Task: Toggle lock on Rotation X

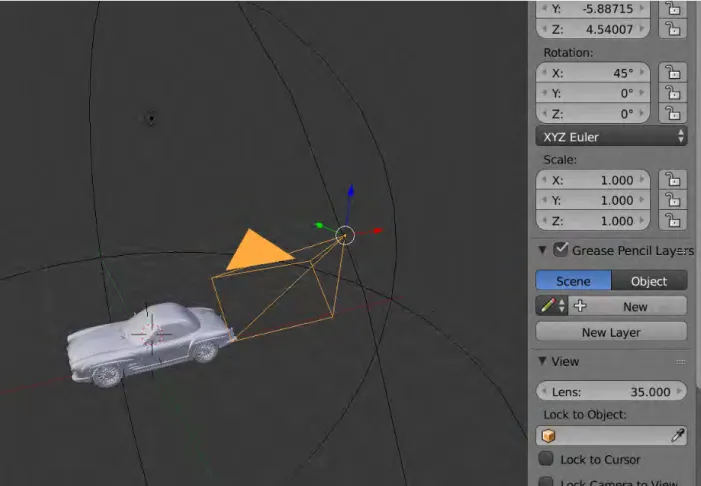Action: click(x=672, y=72)
